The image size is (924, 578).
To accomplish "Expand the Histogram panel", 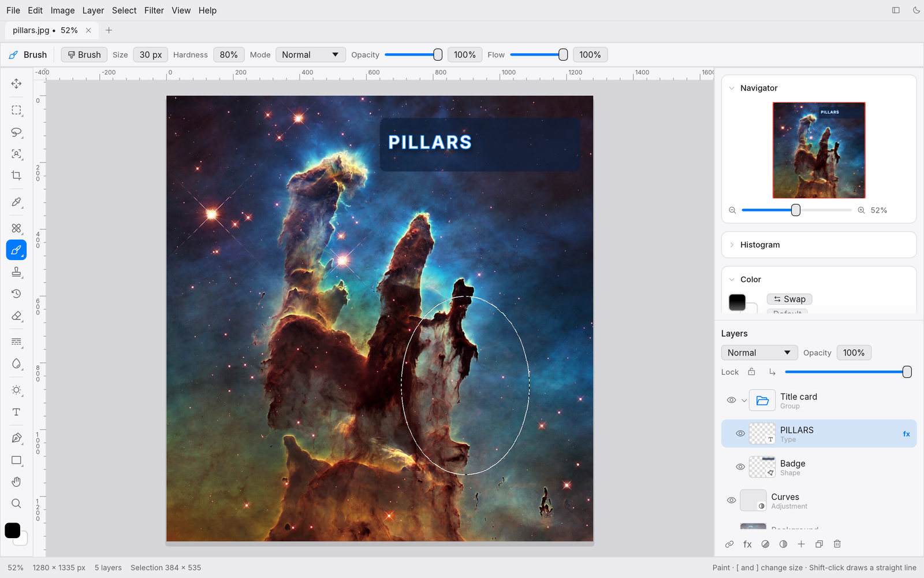I will coord(732,245).
